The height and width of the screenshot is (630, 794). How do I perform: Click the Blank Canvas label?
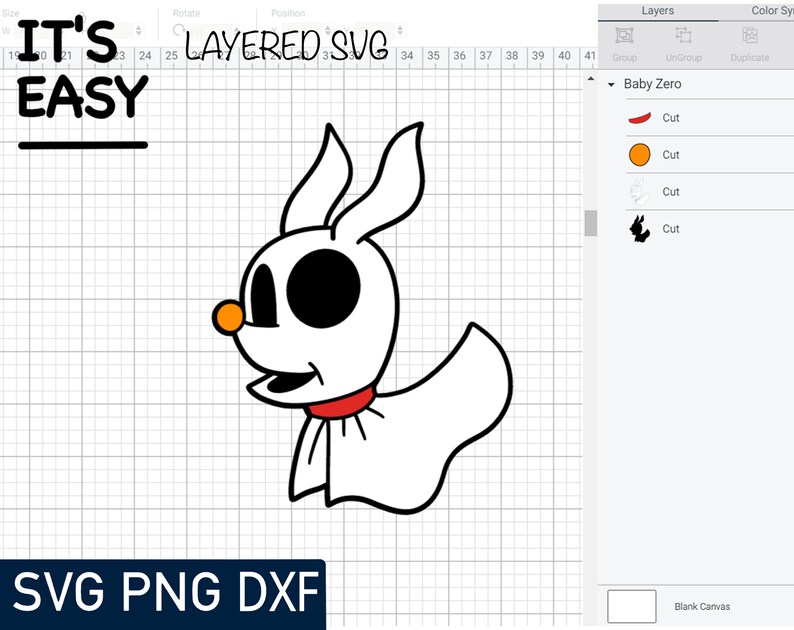[702, 607]
